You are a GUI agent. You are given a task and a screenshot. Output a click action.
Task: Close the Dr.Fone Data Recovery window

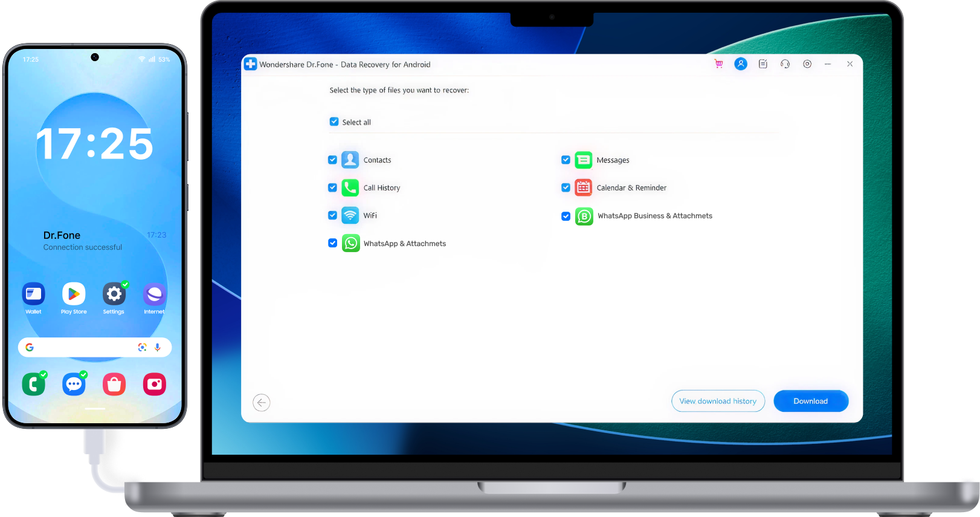849,64
